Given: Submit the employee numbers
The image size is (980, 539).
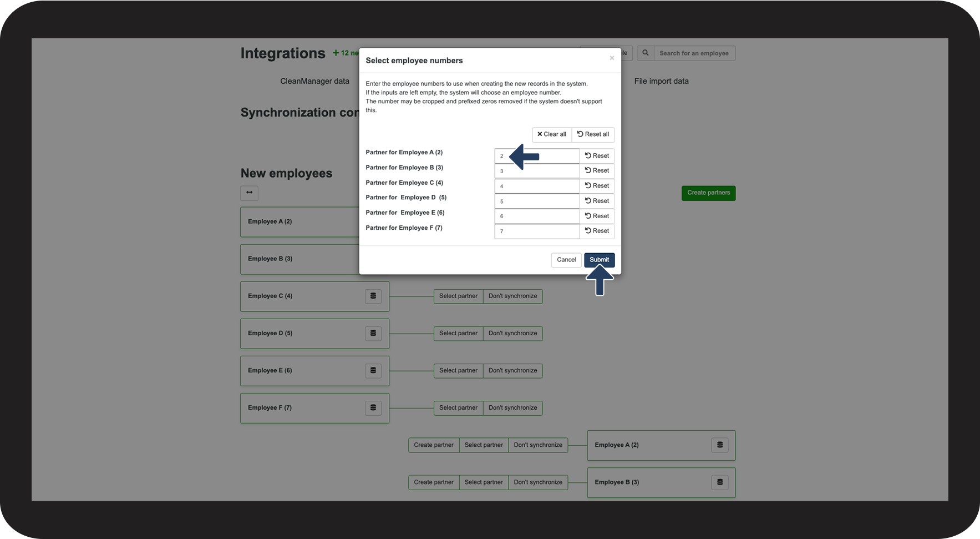Looking at the screenshot, I should pyautogui.click(x=599, y=260).
